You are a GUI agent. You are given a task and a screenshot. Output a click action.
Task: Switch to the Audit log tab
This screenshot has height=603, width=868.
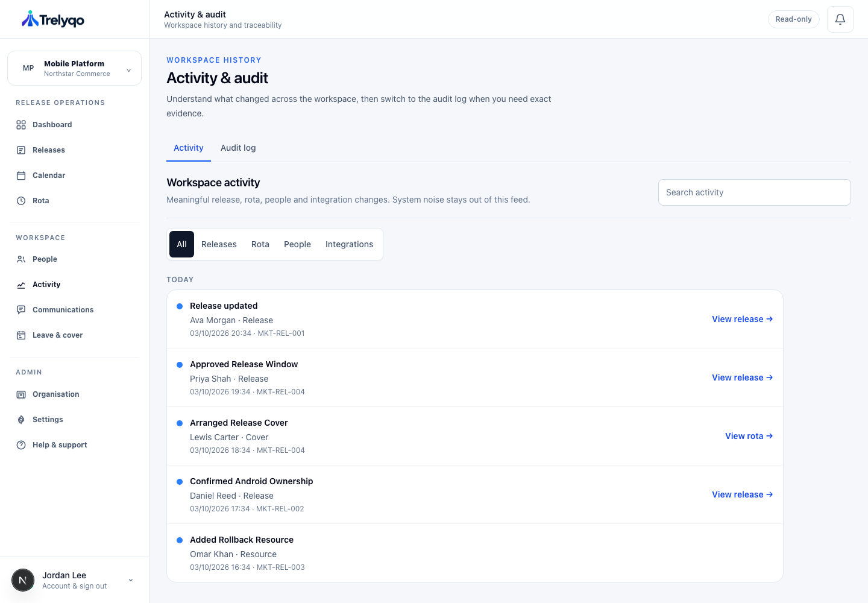(238, 148)
